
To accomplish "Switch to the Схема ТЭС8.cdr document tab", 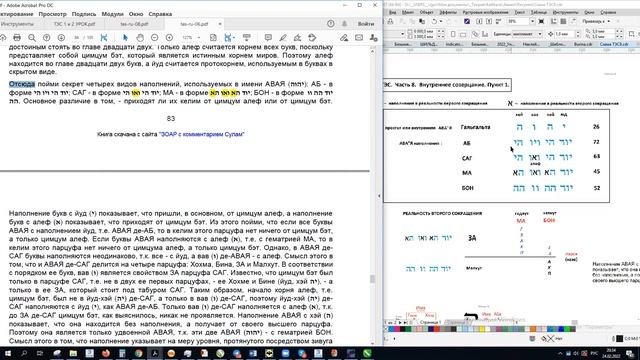I will (x=613, y=44).
